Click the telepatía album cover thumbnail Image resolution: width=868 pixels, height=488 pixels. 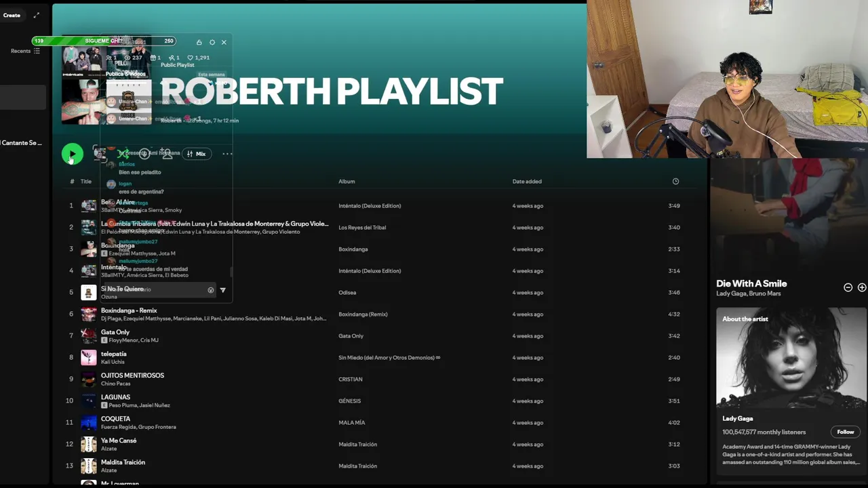(89, 357)
